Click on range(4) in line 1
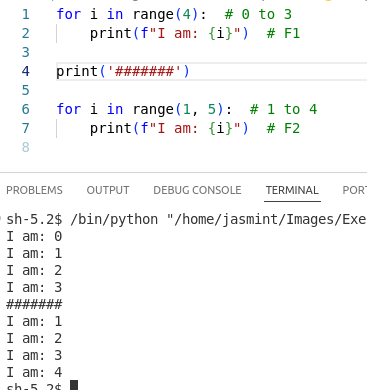367x390 pixels. (165, 14)
